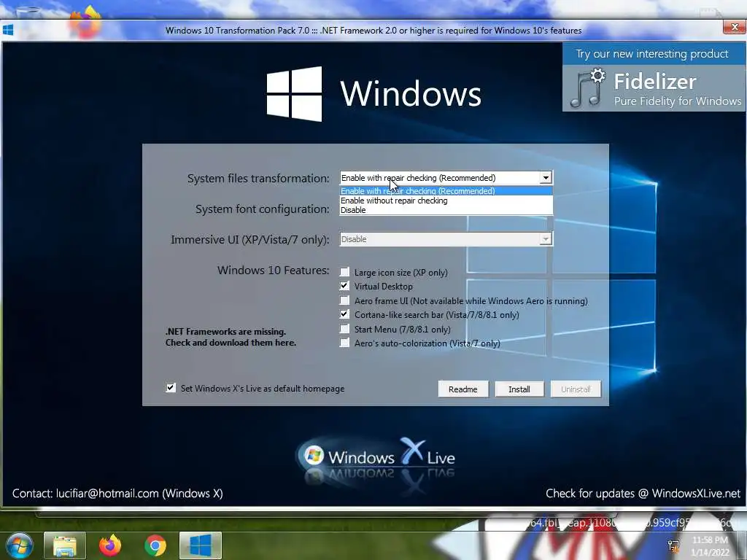747x560 pixels.
Task: Visit WindowsXLive.net updates link
Action: [x=643, y=494]
